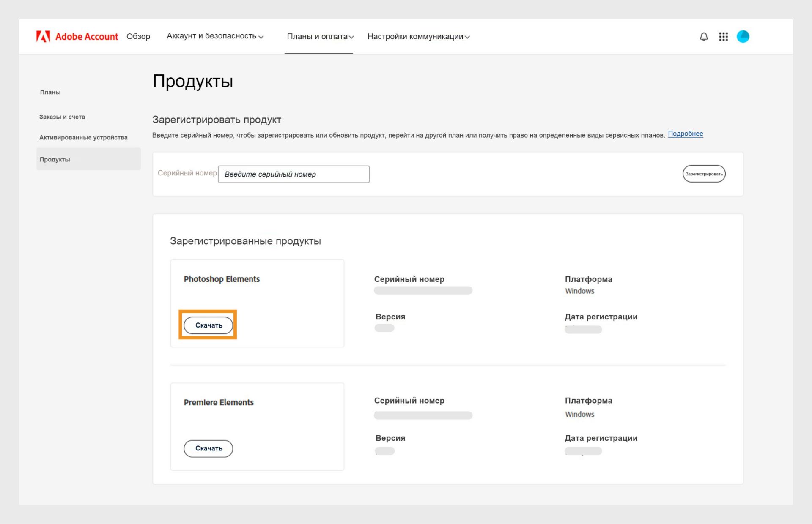The height and width of the screenshot is (524, 812).
Task: Follow the Подробнее link
Action: [x=685, y=134]
